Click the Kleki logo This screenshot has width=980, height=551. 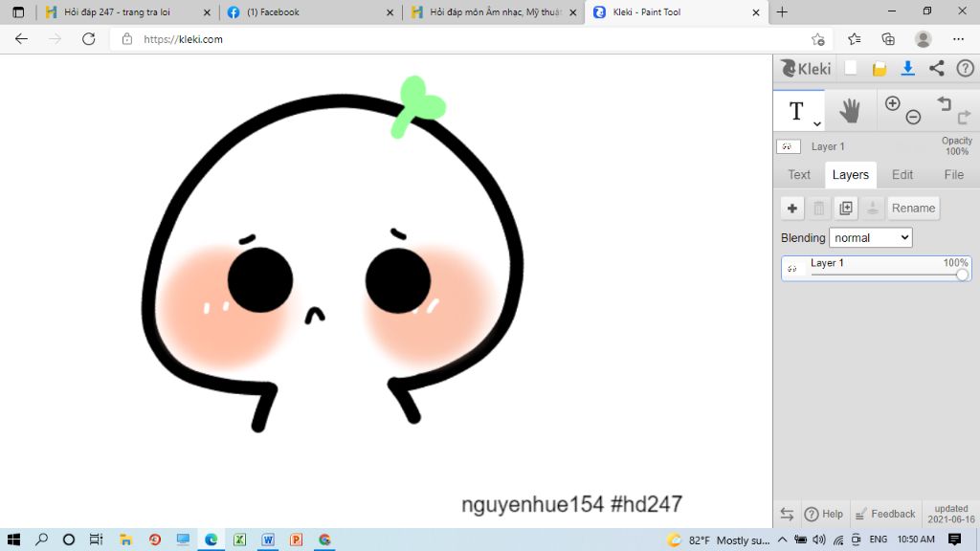[806, 68]
